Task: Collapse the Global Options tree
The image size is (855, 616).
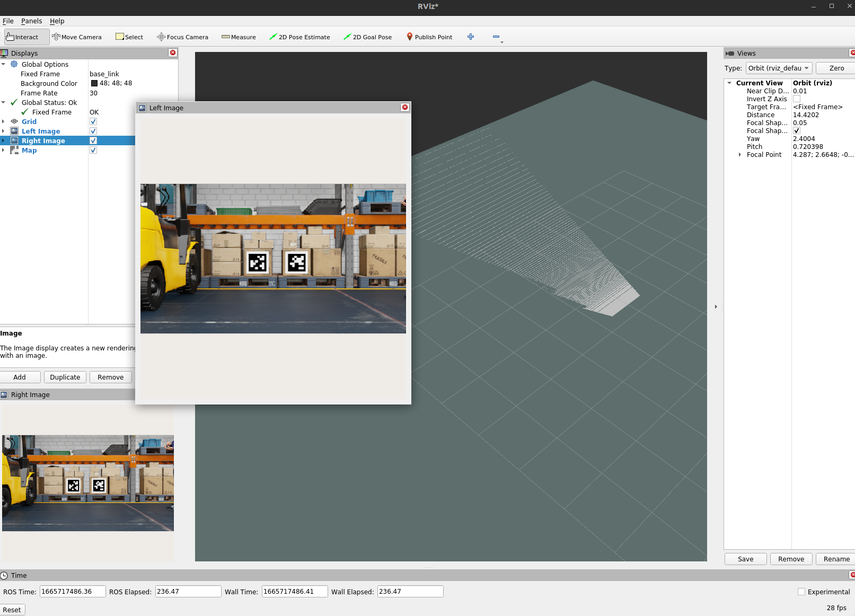Action: coord(4,64)
